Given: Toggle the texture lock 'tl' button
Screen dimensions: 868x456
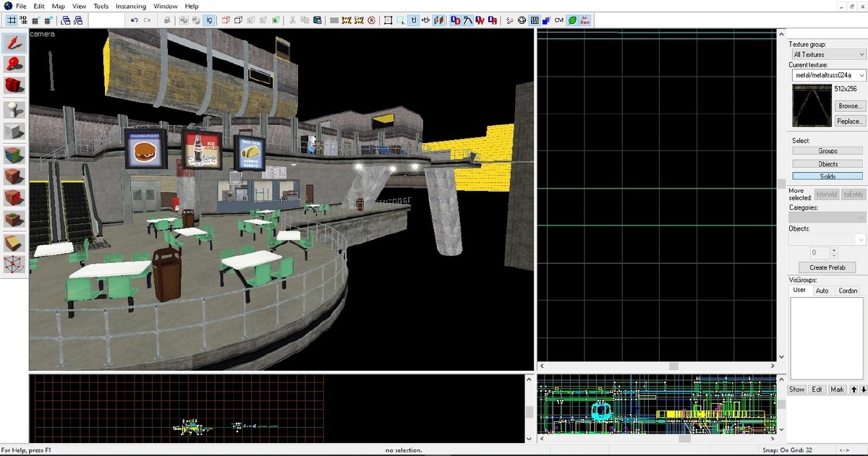Looking at the screenshot, I should (414, 21).
